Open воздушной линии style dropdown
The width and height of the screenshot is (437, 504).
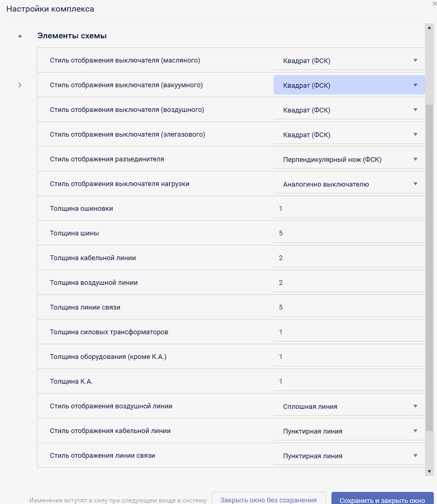coord(349,406)
